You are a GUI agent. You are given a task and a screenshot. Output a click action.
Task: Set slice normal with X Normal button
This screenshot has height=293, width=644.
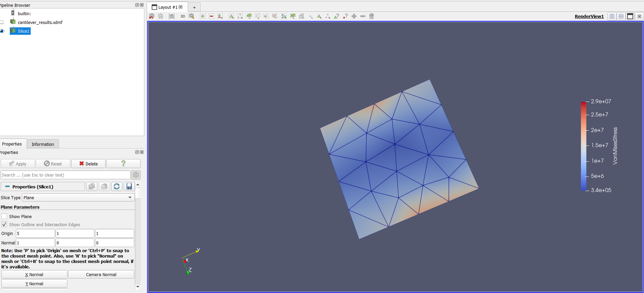[34, 274]
